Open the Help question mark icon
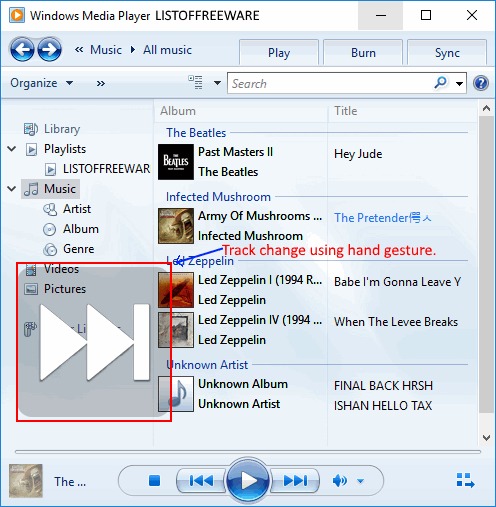This screenshot has width=496, height=507. point(481,83)
